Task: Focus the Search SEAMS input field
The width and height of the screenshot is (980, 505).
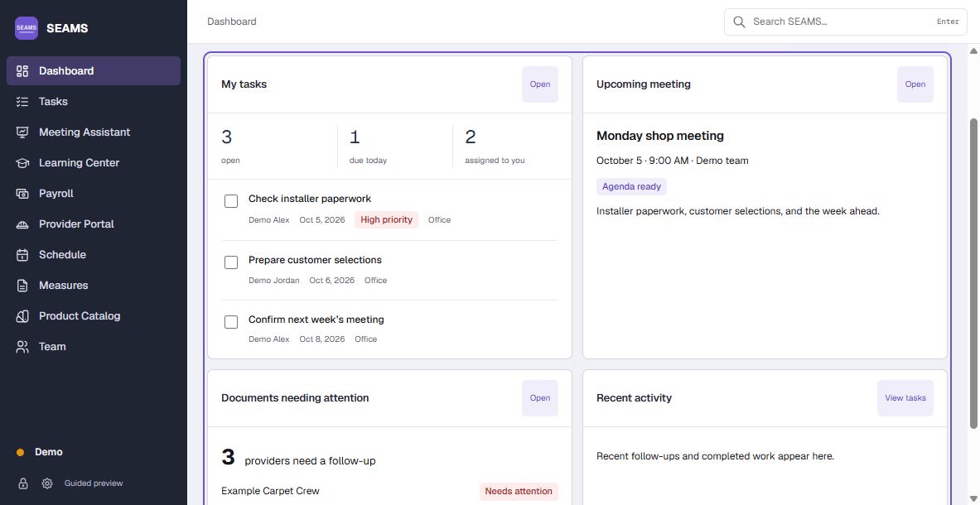Action: click(x=845, y=22)
